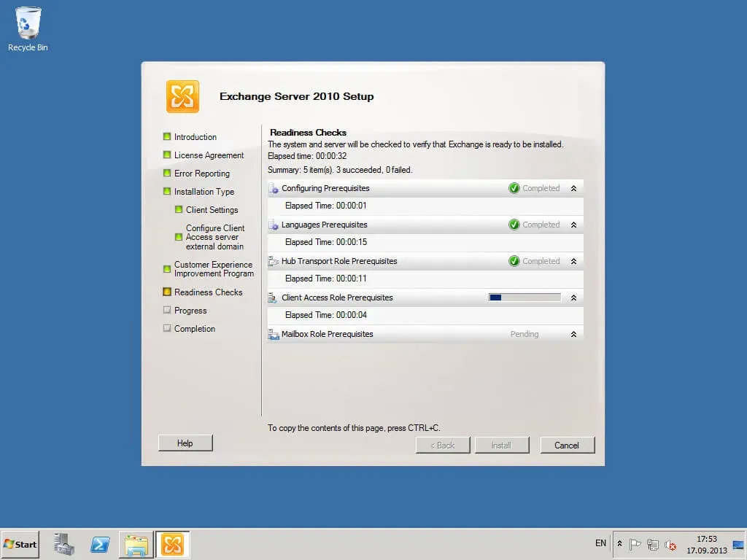Collapse the Hub Transport Role Prerequisites section
The width and height of the screenshot is (747, 560).
573,262
